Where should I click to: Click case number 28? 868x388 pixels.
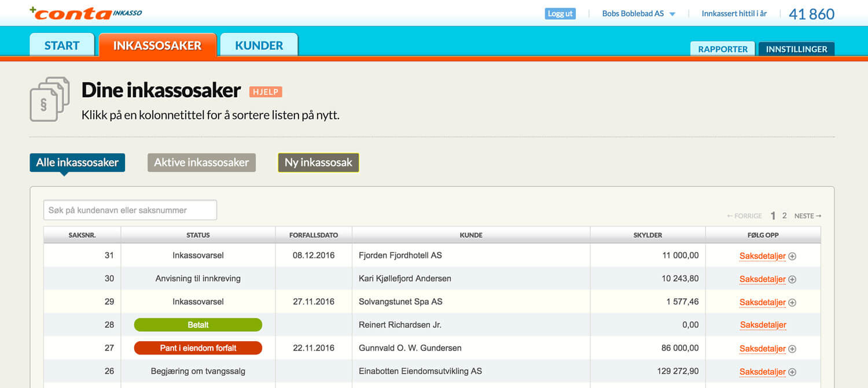click(109, 324)
